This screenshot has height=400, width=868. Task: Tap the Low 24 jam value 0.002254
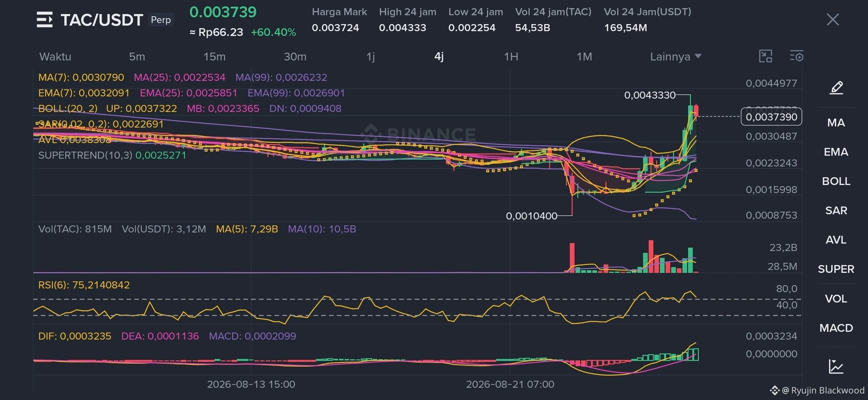472,28
